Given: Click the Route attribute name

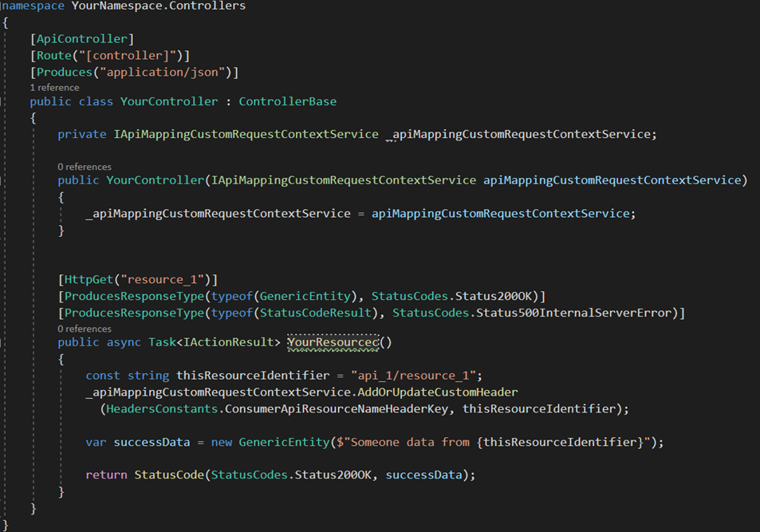Looking at the screenshot, I should click(x=54, y=56).
